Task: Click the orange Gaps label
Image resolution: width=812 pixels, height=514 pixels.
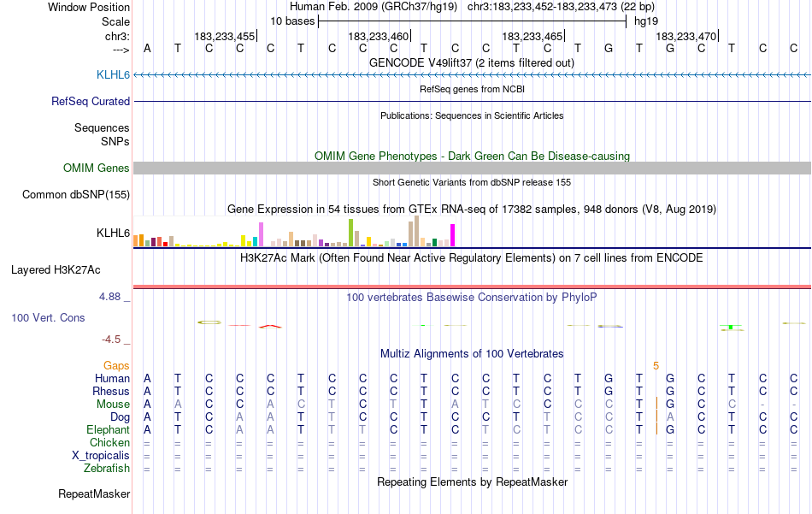Action: [116, 366]
